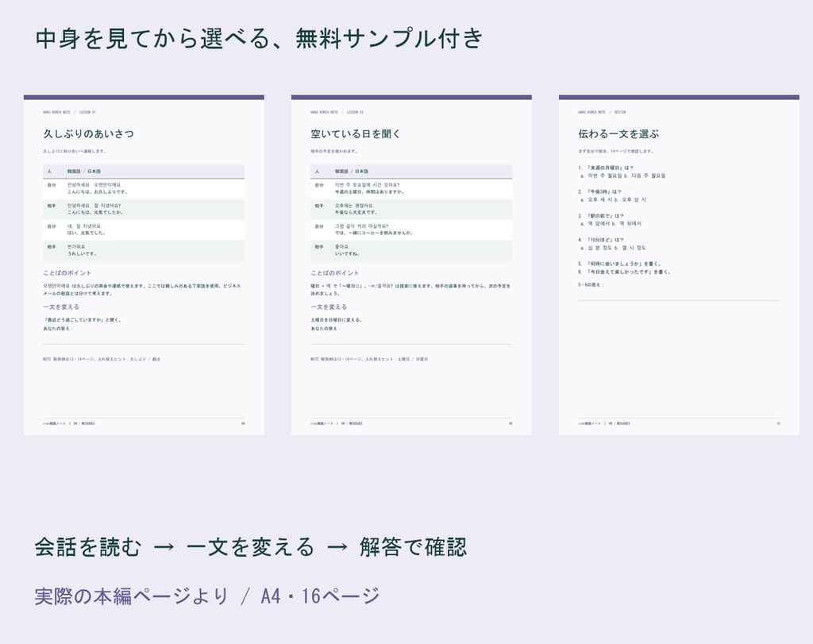Click subtitle まず自分で解き、14ページで確認します。
The image size is (813, 644).
click(616, 152)
